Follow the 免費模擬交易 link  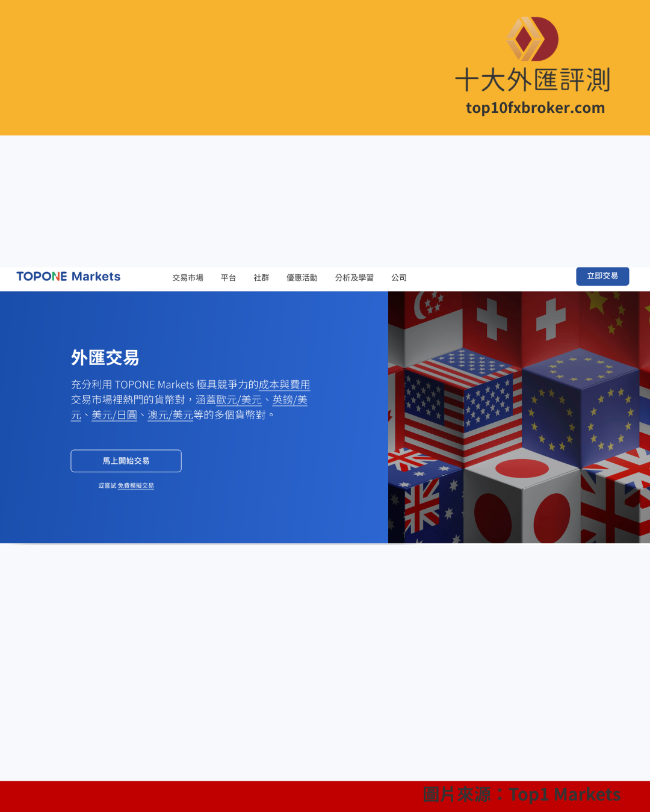[135, 486]
